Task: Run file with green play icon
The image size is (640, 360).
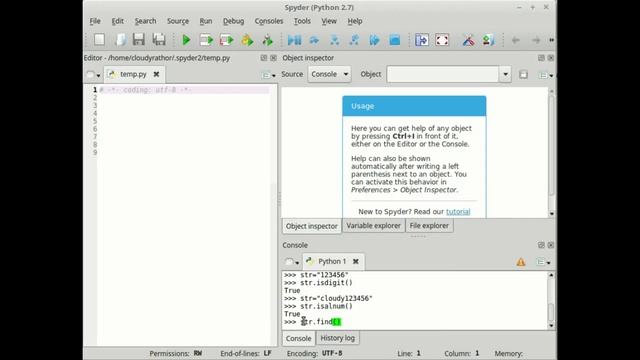Action: coord(187,40)
